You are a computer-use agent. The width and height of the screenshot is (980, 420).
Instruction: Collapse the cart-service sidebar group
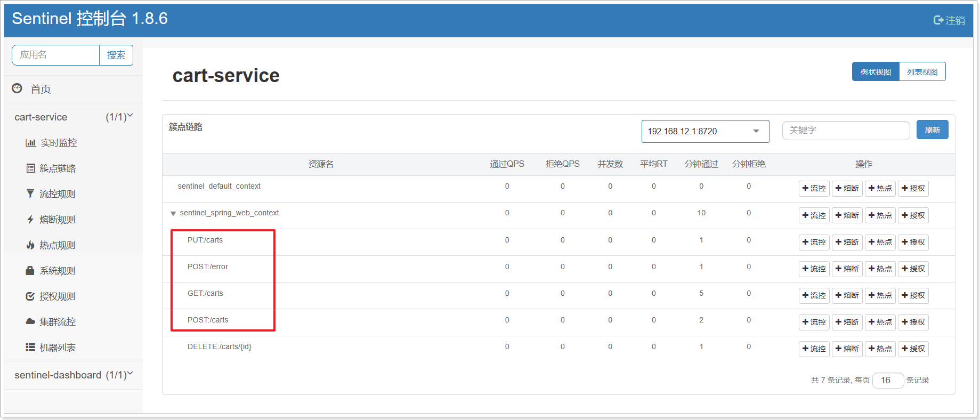click(x=73, y=117)
